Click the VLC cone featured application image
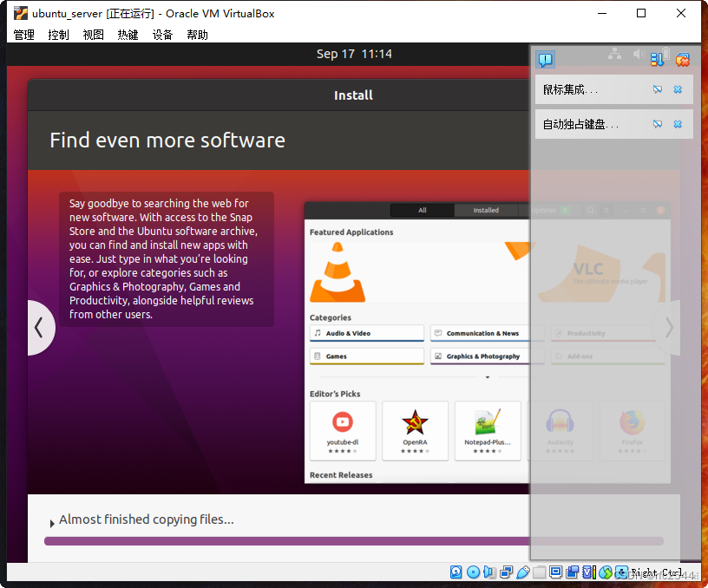This screenshot has height=588, width=708. 338,272
